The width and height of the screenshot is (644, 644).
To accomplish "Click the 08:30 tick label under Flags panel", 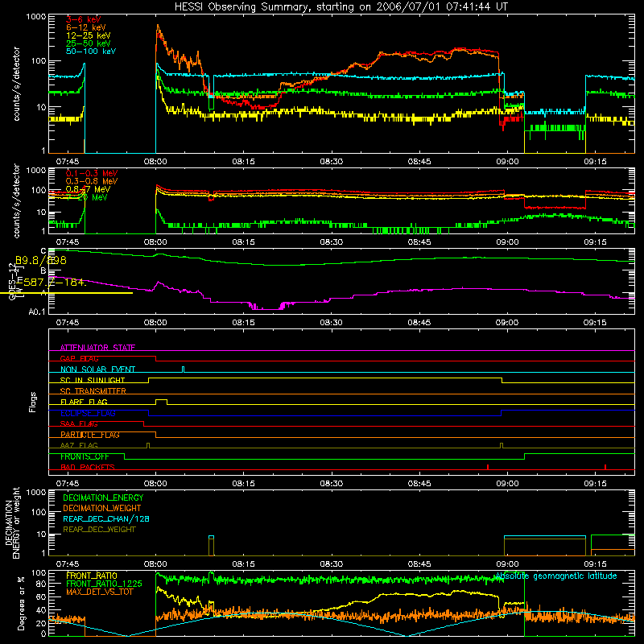I will click(331, 484).
